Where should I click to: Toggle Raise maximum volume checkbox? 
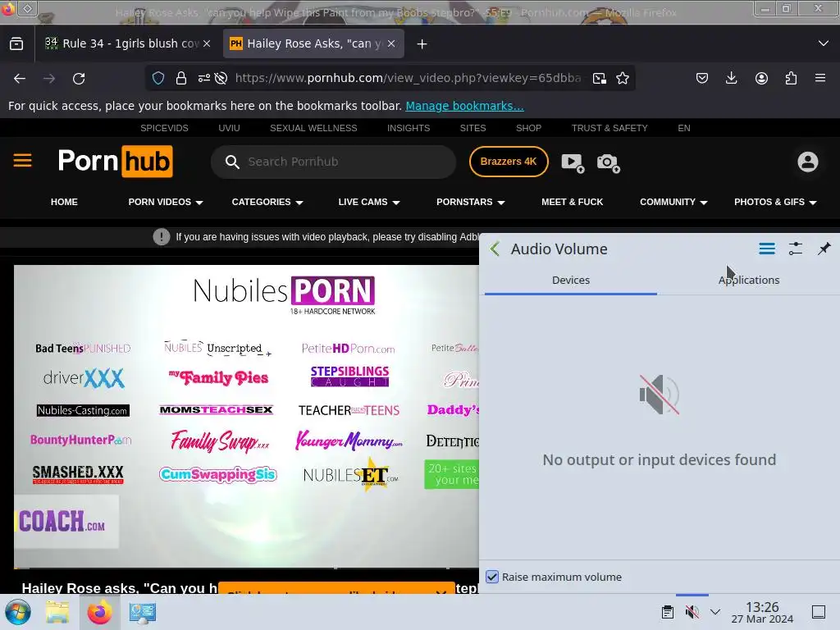pyautogui.click(x=492, y=577)
